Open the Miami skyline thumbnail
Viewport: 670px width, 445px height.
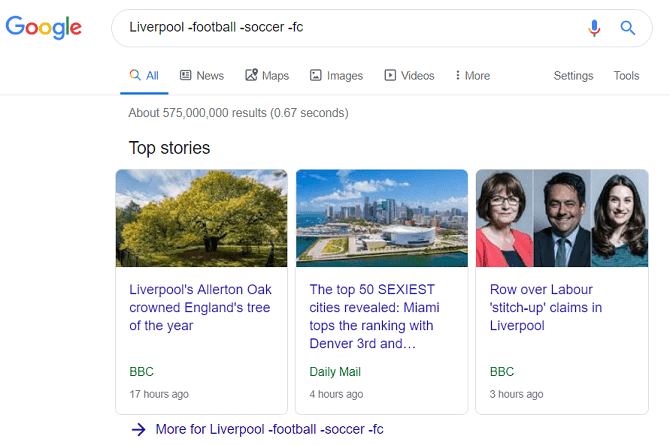(382, 218)
